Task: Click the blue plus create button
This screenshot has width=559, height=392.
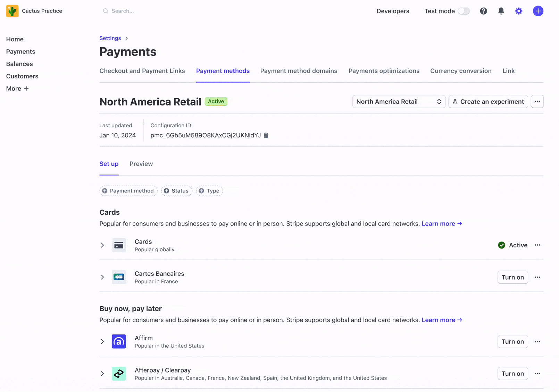Action: (x=538, y=11)
